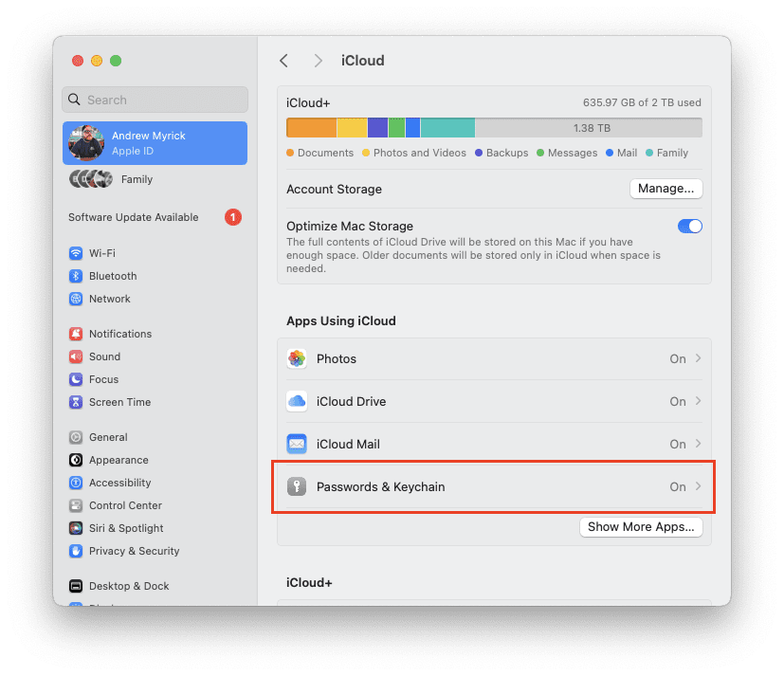Click the 'iCloud' title text
The width and height of the screenshot is (784, 676).
tap(363, 61)
